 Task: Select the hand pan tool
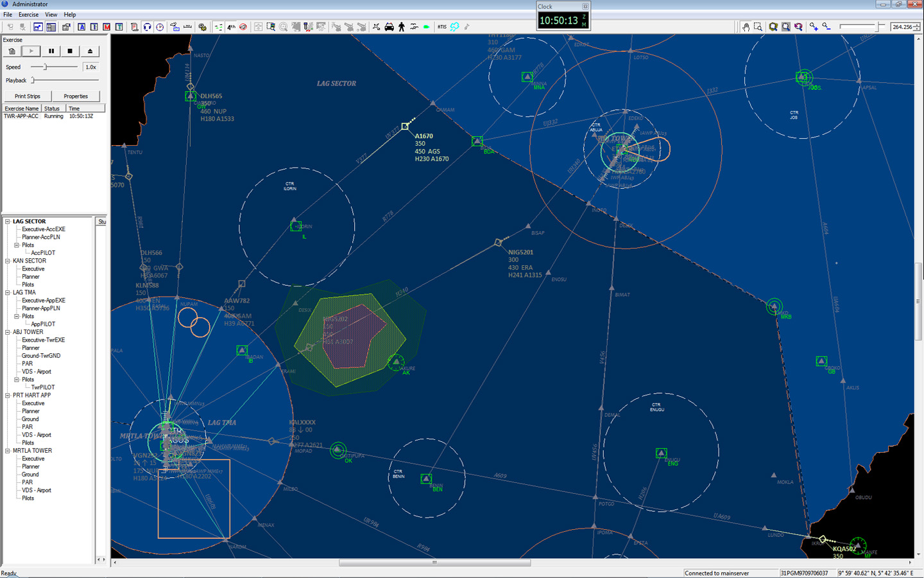click(746, 27)
